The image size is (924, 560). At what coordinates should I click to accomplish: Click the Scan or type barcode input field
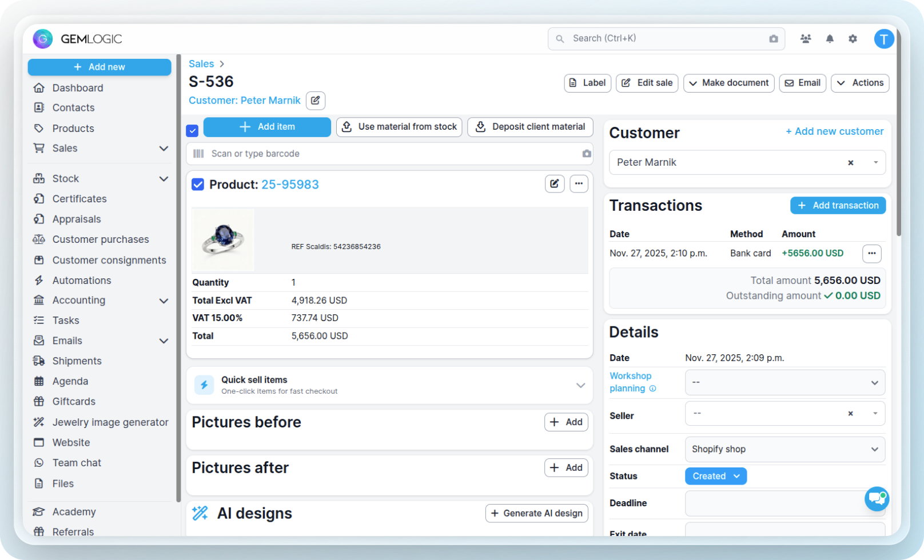click(343, 154)
